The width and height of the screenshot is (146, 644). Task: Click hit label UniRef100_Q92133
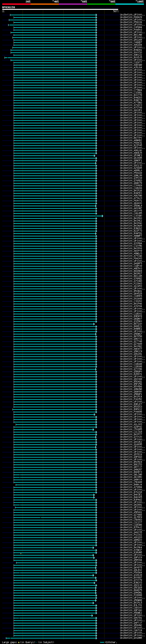coord(131,165)
